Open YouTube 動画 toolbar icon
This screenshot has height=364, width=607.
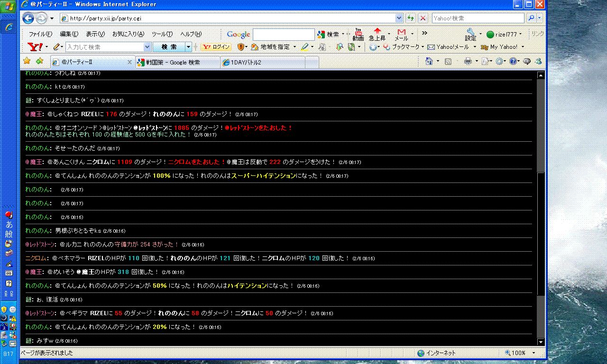click(358, 34)
